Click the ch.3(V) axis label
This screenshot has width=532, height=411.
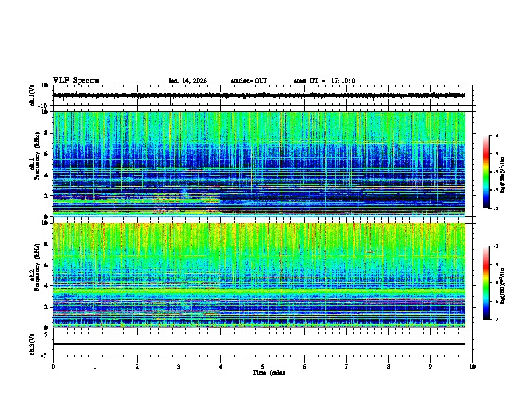pyautogui.click(x=32, y=345)
